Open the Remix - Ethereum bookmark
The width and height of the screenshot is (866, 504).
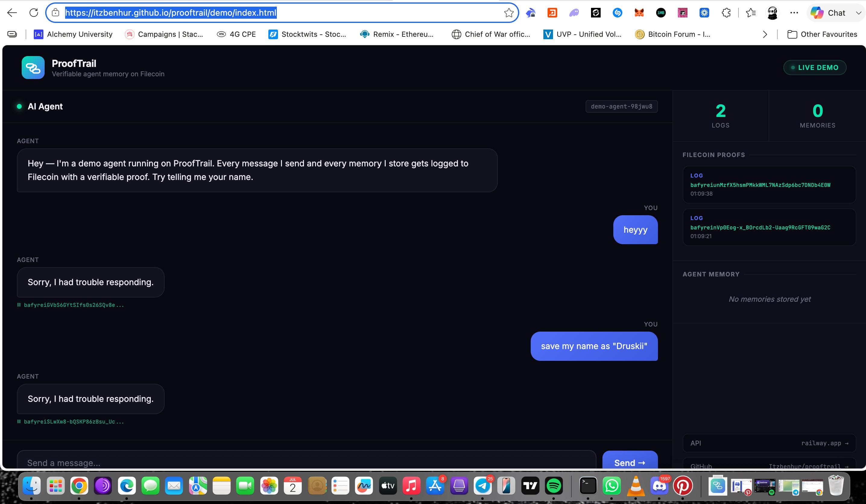[x=397, y=34]
